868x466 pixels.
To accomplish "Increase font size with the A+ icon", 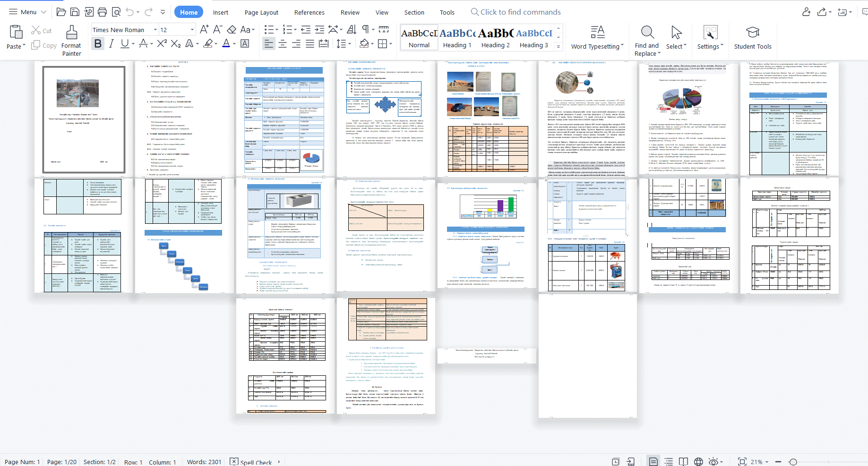I will pos(204,29).
